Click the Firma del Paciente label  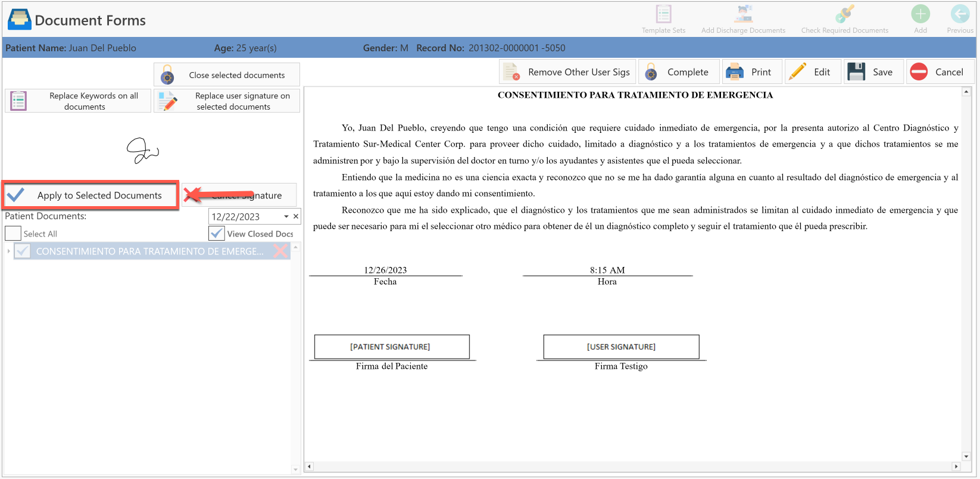[392, 366]
